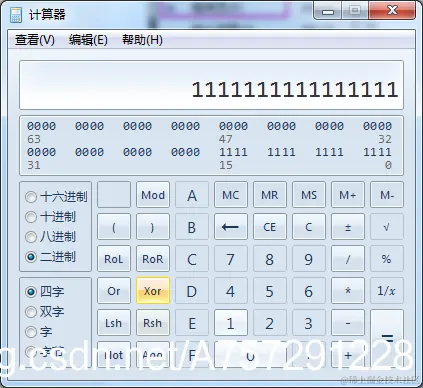Click the Lsh left shift button
Viewport: 423px width, 388px height.
point(114,323)
